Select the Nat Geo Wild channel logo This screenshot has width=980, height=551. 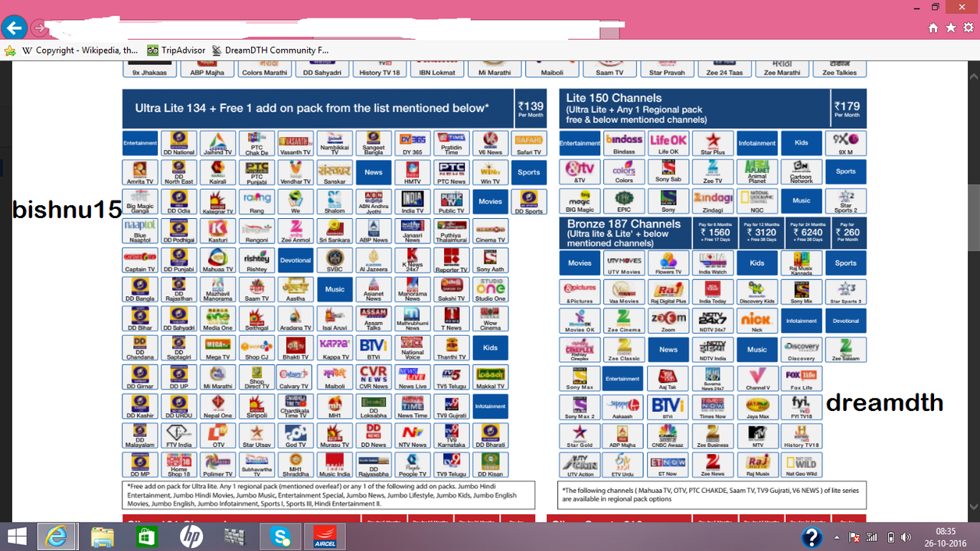pyautogui.click(x=802, y=465)
